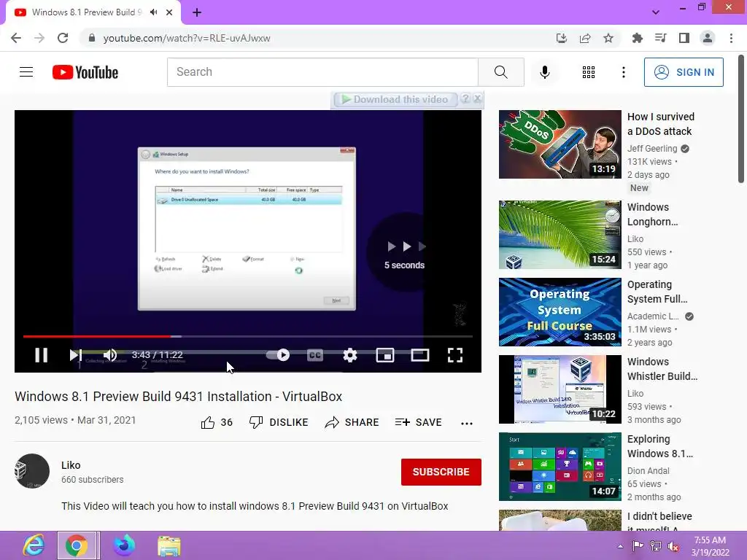Like the video thumbs up

point(217,422)
